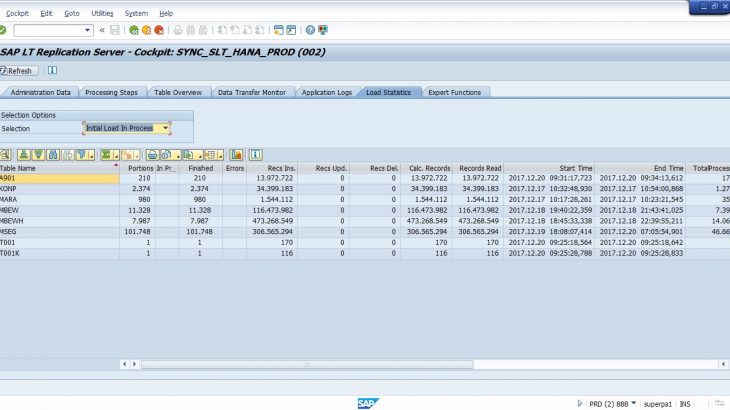This screenshot has width=730, height=410.
Task: Open the Utilities menu
Action: tap(102, 13)
